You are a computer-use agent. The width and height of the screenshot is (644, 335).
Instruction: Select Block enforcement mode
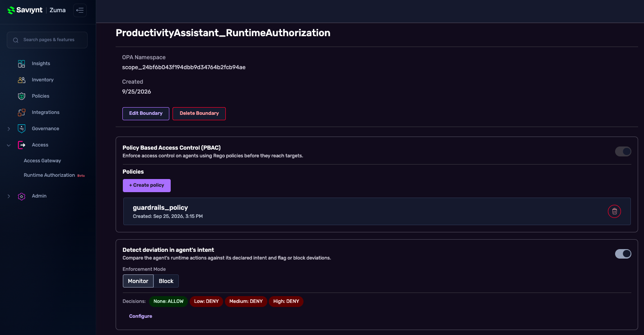click(166, 281)
